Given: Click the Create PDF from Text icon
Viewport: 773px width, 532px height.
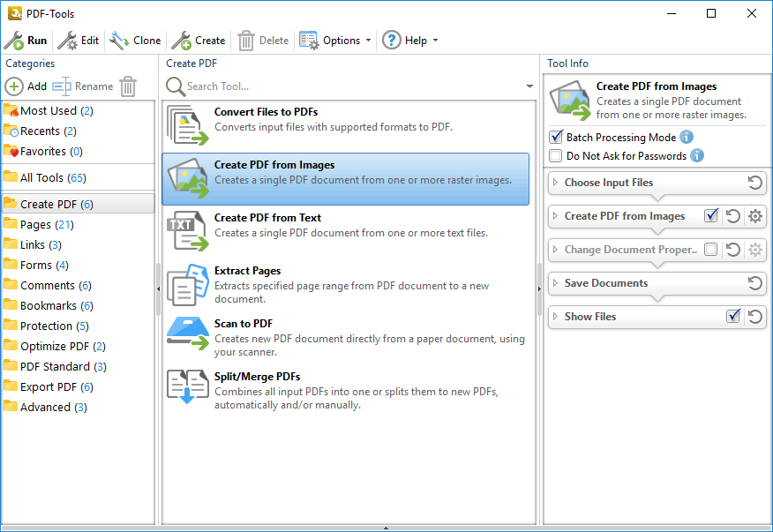Looking at the screenshot, I should point(188,231).
